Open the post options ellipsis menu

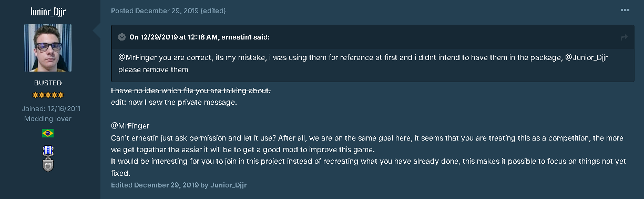click(625, 11)
